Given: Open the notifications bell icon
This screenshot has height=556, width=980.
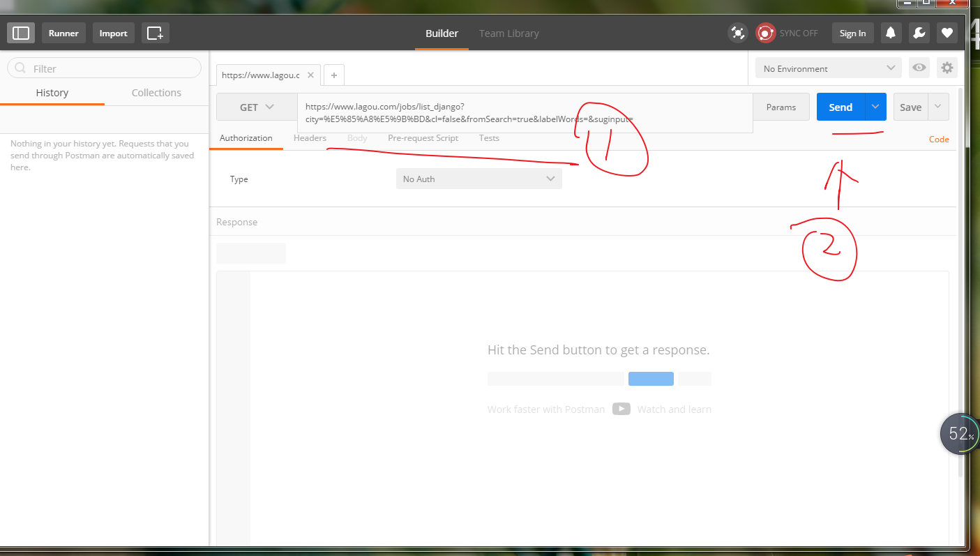Looking at the screenshot, I should pyautogui.click(x=891, y=33).
